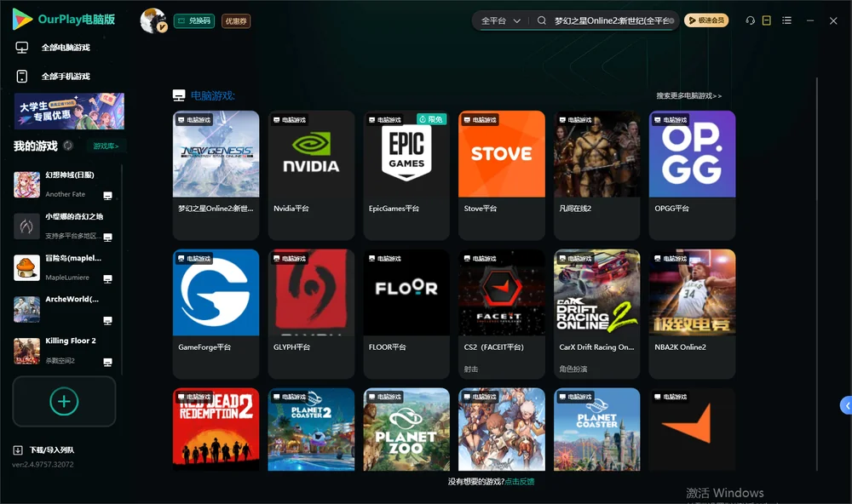The image size is (852, 504).
Task: Open NBA2K Online2 card
Action: tap(692, 314)
